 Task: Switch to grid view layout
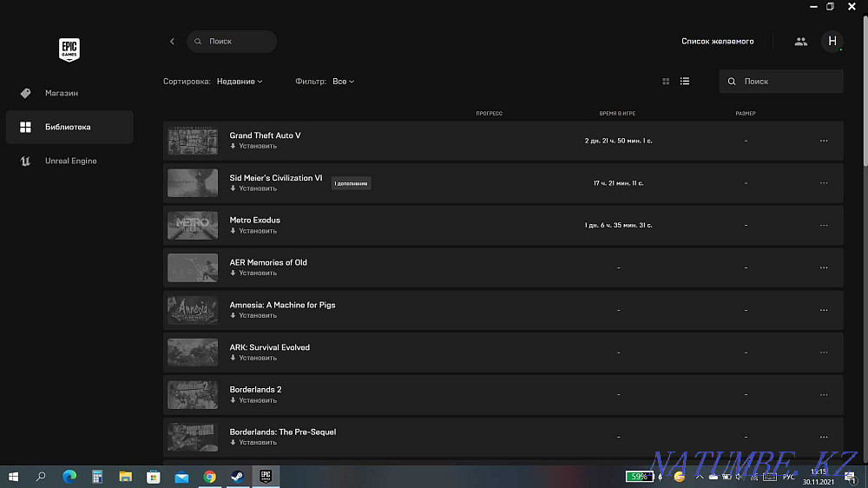666,82
